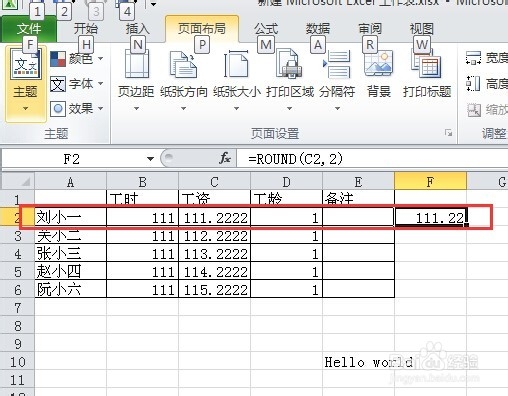Select the 页面布局 tab
The height and width of the screenshot is (396, 508).
point(202,29)
